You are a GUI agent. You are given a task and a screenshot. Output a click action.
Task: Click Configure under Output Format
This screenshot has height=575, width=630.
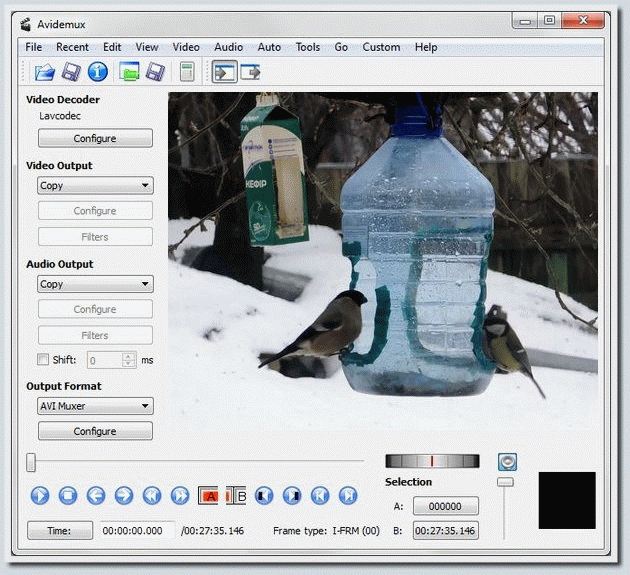click(x=95, y=431)
